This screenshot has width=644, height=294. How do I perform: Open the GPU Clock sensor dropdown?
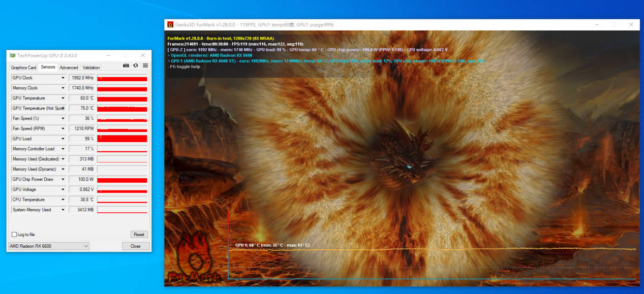tap(63, 78)
